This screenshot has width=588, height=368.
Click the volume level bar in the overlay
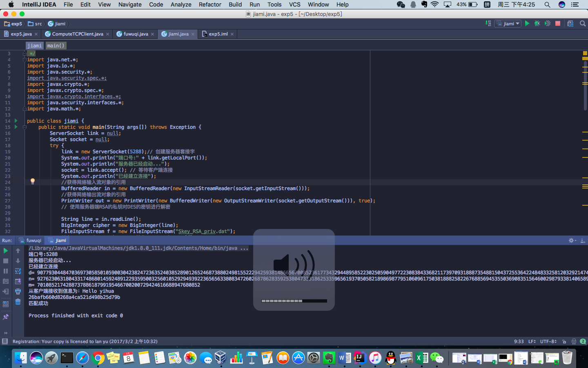pyautogui.click(x=294, y=301)
